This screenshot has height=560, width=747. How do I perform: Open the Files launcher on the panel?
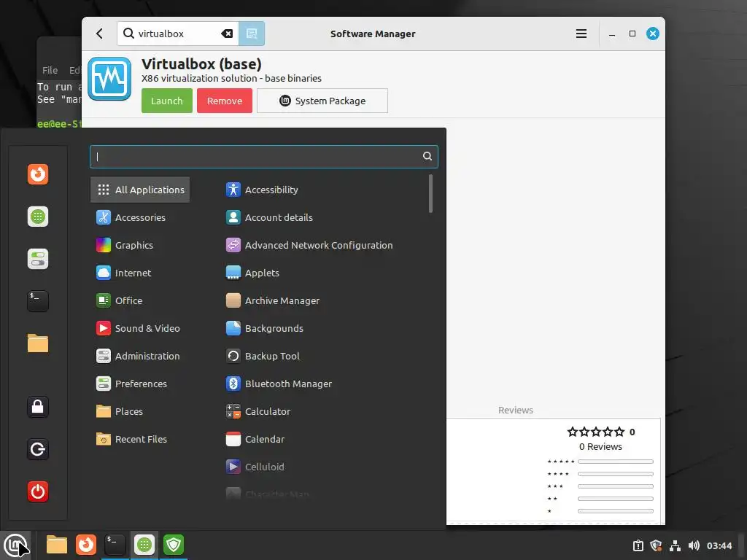coord(57,545)
